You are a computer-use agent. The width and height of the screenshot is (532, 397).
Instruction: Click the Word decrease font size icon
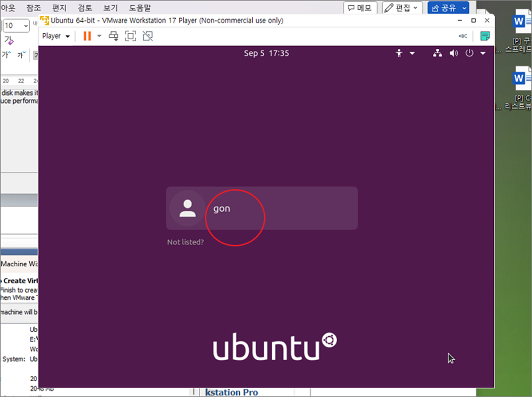pyautogui.click(x=21, y=55)
